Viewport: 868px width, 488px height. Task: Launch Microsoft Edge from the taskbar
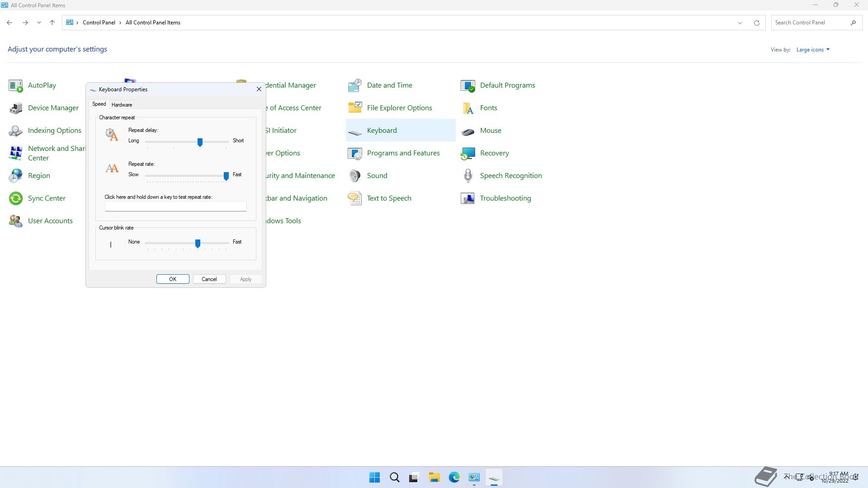[454, 477]
